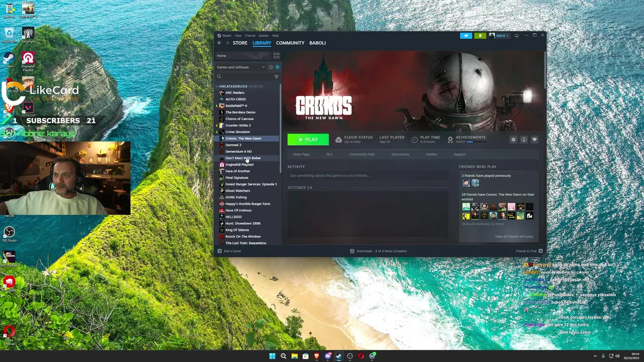The height and width of the screenshot is (362, 644).
Task: Open the advanced filter icon beside the search field
Action: [x=276, y=76]
